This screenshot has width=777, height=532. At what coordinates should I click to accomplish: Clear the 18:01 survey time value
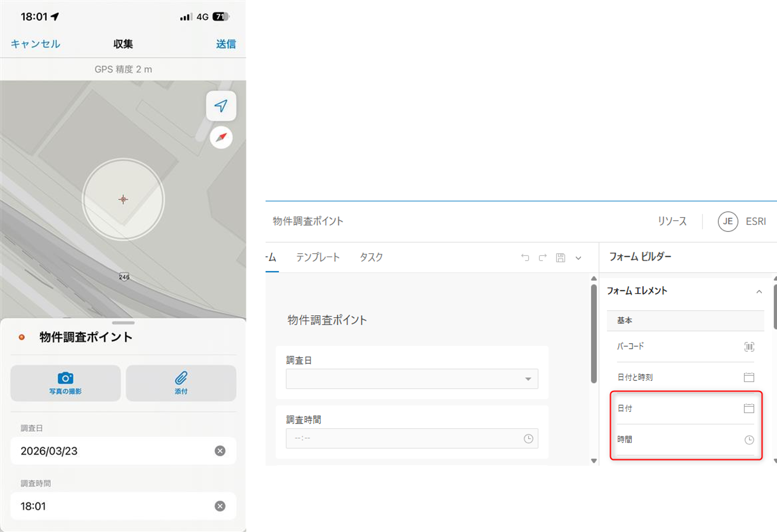pyautogui.click(x=220, y=506)
